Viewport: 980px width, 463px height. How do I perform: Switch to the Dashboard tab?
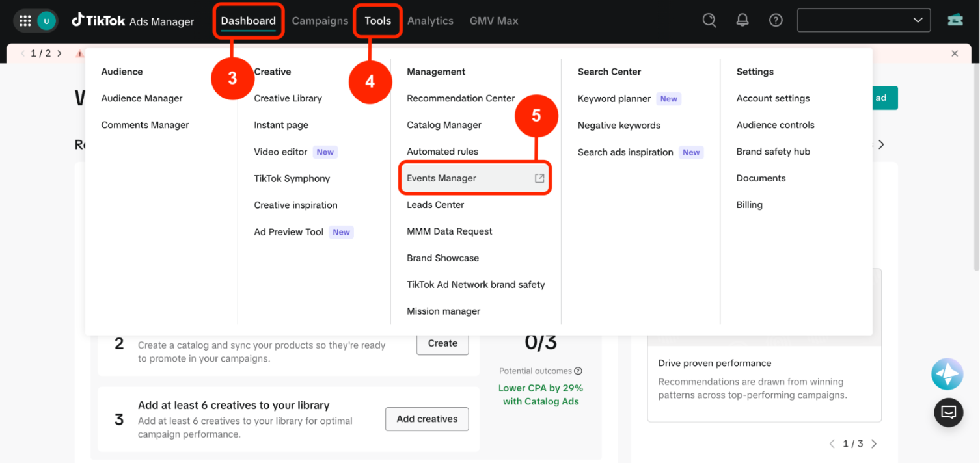(x=248, y=21)
